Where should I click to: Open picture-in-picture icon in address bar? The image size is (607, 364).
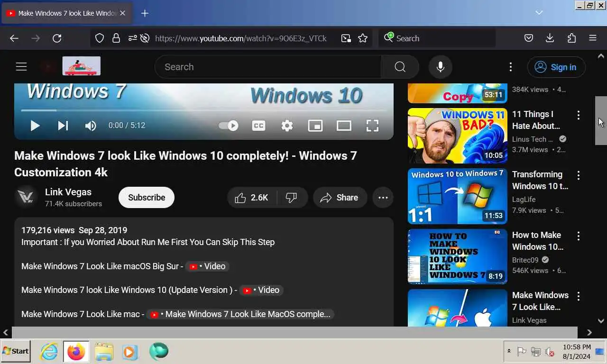pyautogui.click(x=346, y=38)
